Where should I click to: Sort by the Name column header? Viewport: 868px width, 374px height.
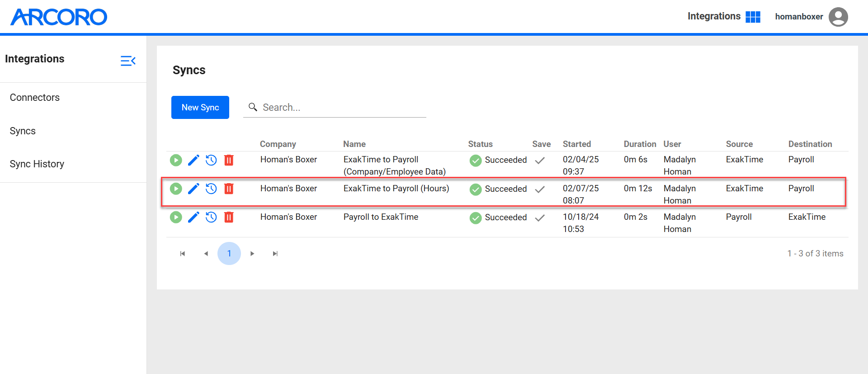coord(354,144)
